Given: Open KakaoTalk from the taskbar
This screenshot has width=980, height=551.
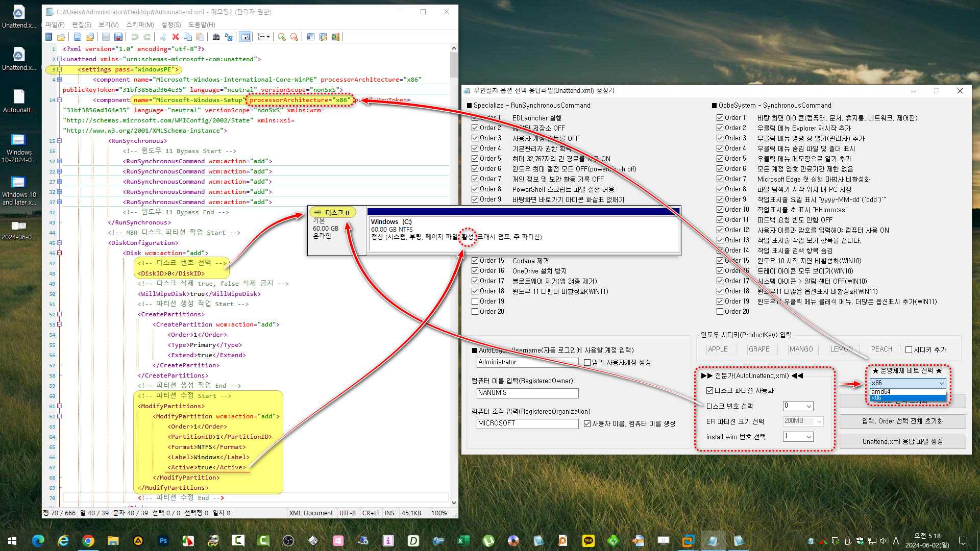Looking at the screenshot, I should coord(589,540).
